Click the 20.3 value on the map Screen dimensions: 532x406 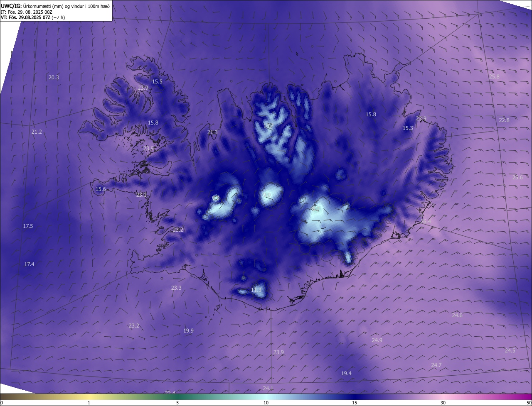click(54, 77)
